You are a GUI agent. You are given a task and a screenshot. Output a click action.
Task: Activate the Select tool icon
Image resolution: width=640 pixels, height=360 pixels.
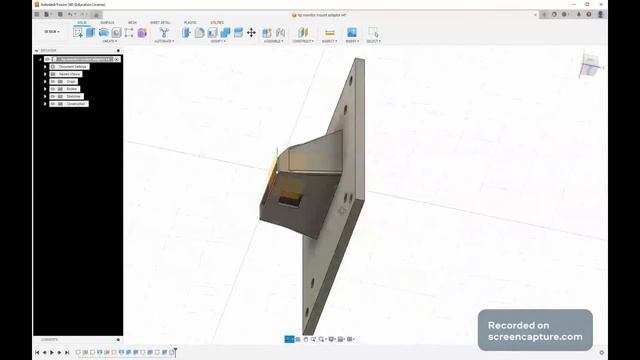373,32
